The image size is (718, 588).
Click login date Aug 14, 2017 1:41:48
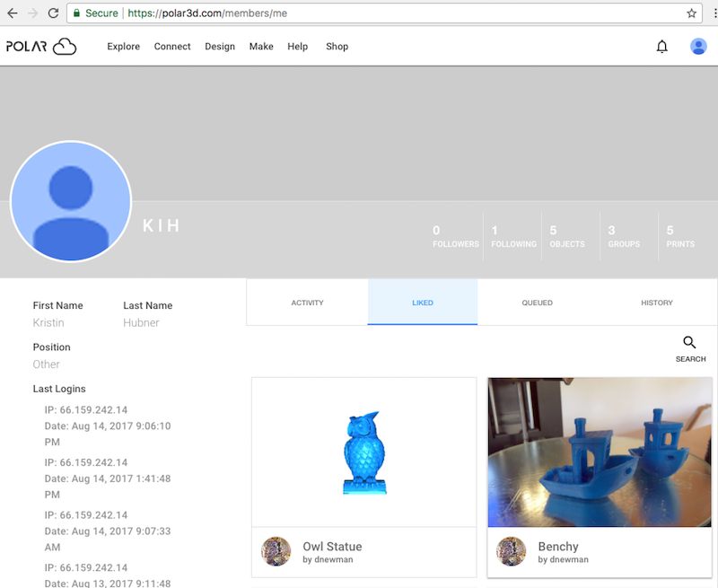pos(108,487)
